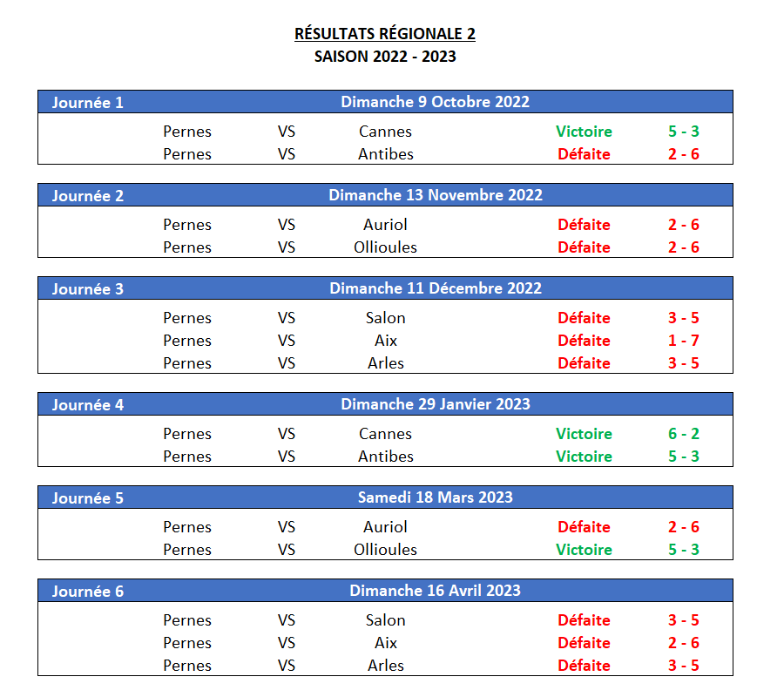The image size is (784, 697).
Task: Click Défaite result next to Ollioules in Journée 2
Action: tap(584, 247)
